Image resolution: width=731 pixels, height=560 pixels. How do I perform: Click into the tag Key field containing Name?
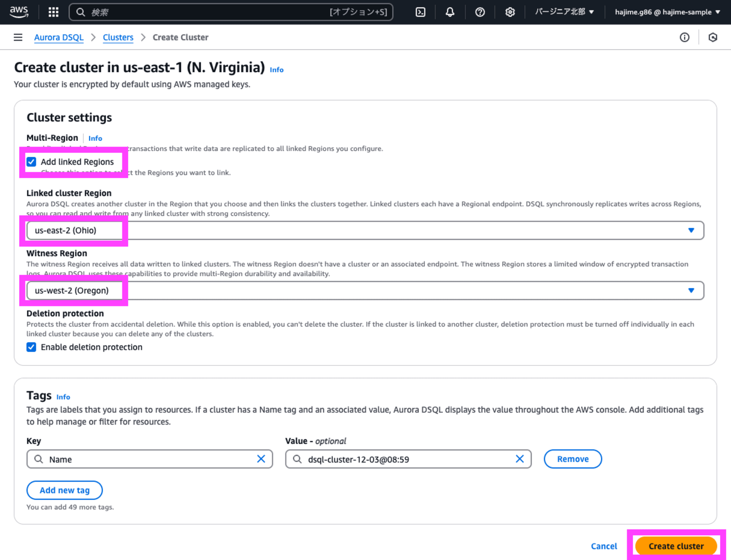pos(149,459)
